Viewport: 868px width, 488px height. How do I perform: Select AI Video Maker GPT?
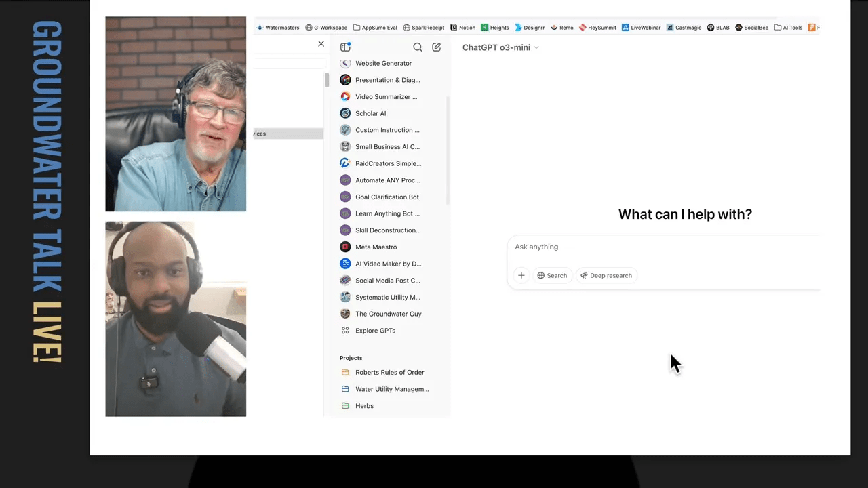point(388,264)
